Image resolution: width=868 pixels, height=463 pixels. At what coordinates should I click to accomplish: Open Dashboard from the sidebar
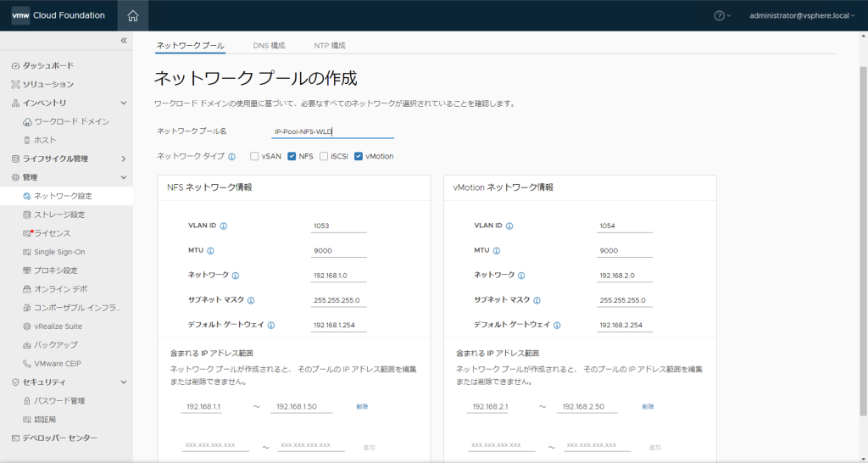[47, 65]
